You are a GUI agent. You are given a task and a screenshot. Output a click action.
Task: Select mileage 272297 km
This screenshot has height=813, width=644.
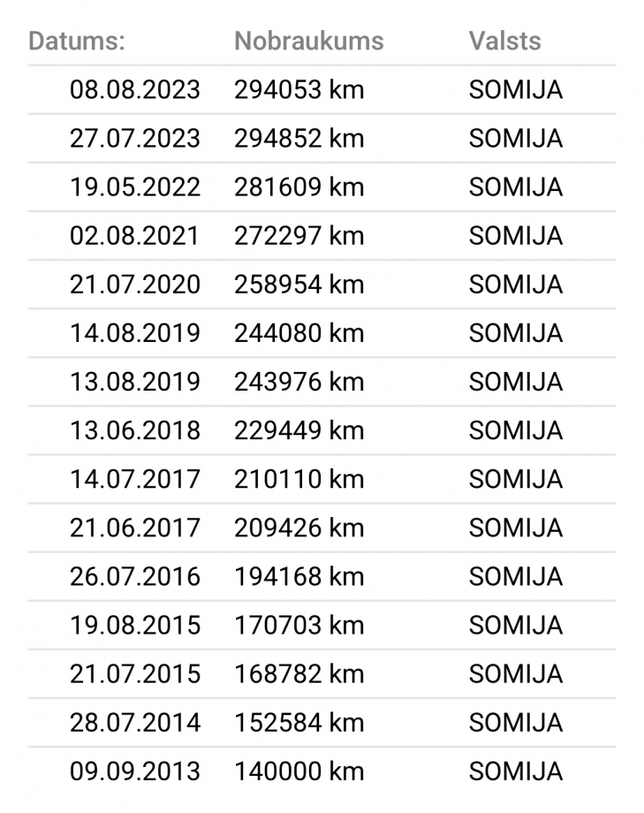[x=299, y=236]
